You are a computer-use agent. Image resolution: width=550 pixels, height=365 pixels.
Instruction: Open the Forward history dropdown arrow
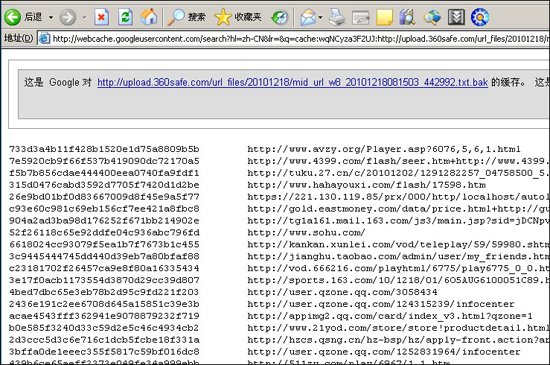point(85,17)
